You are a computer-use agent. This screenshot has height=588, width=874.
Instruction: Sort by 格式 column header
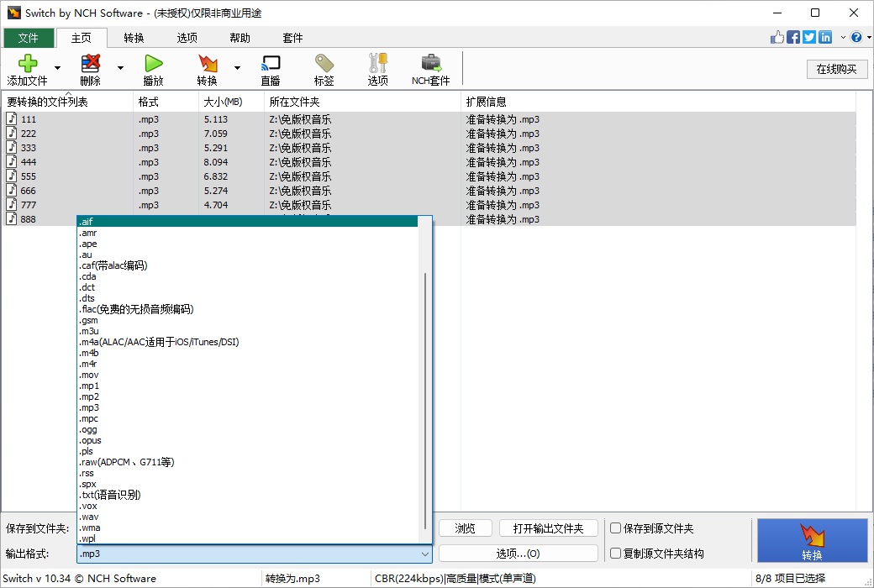(166, 102)
